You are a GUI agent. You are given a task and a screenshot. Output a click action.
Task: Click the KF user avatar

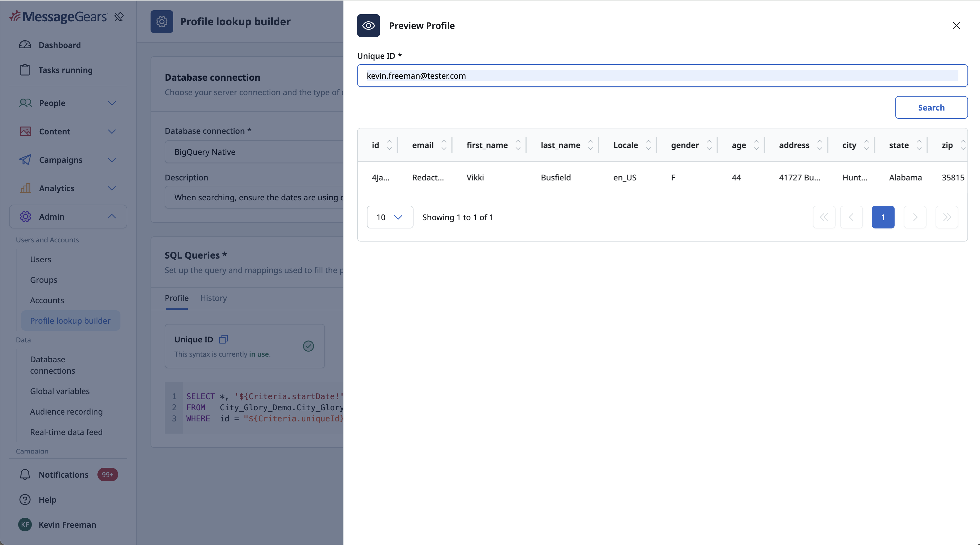pyautogui.click(x=25, y=525)
